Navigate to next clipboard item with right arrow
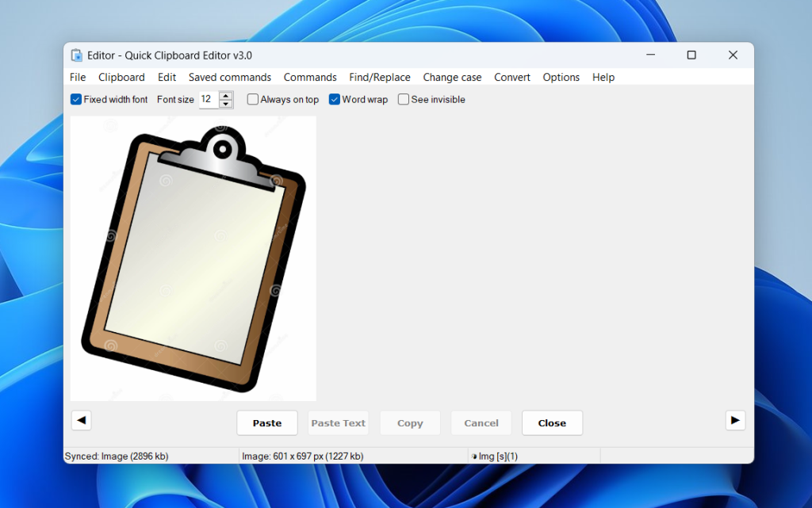812x508 pixels. pyautogui.click(x=735, y=420)
